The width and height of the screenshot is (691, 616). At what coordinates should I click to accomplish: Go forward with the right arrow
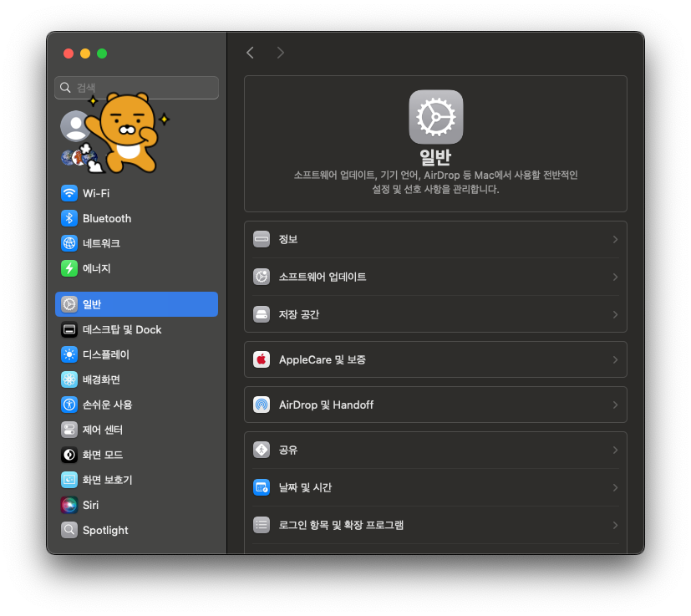pyautogui.click(x=280, y=53)
